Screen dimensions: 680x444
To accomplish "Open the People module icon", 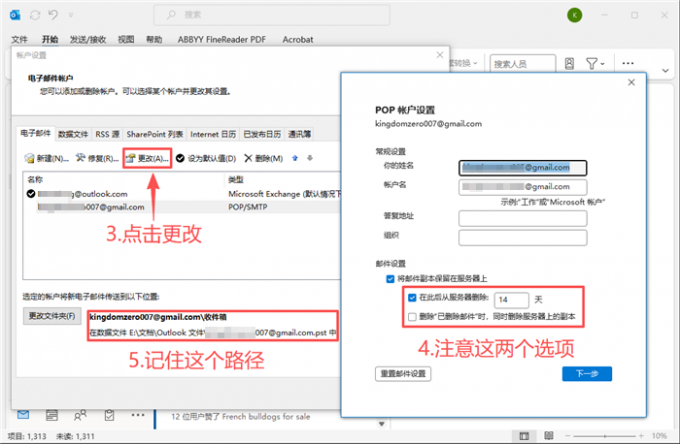I will click(x=80, y=415).
